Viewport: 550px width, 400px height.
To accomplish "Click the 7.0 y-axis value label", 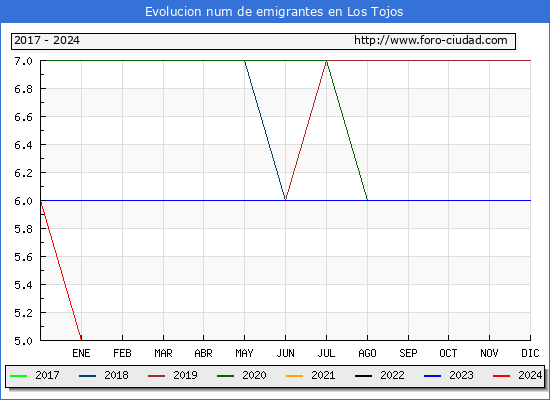I will 23,61.
